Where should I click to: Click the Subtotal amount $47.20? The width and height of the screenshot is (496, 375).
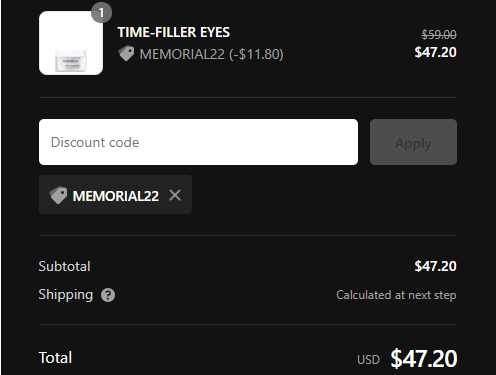pos(436,266)
